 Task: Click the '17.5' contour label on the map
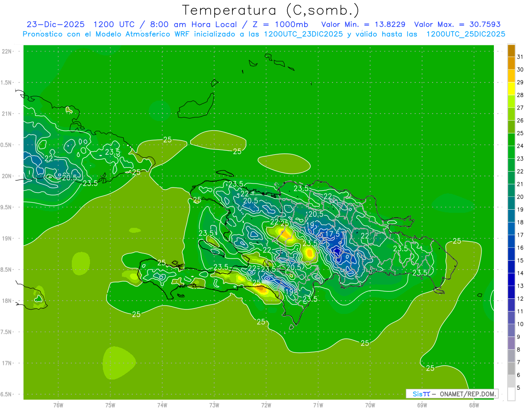(332, 234)
